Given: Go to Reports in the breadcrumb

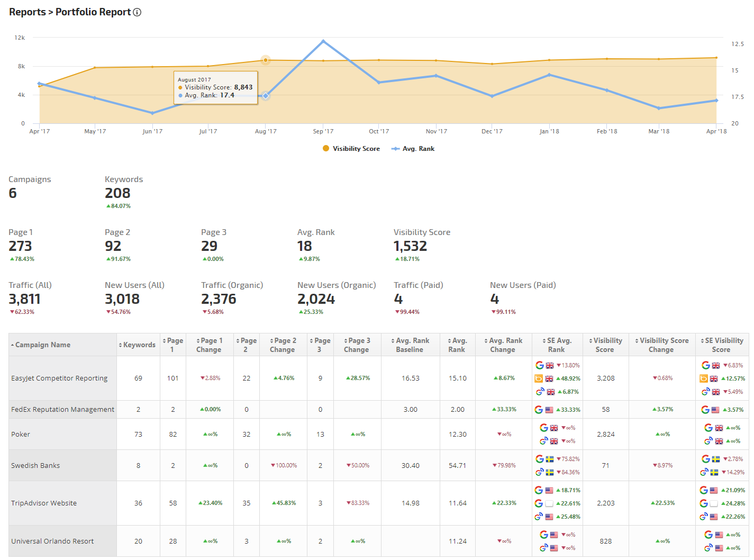Looking at the screenshot, I should pos(27,12).
